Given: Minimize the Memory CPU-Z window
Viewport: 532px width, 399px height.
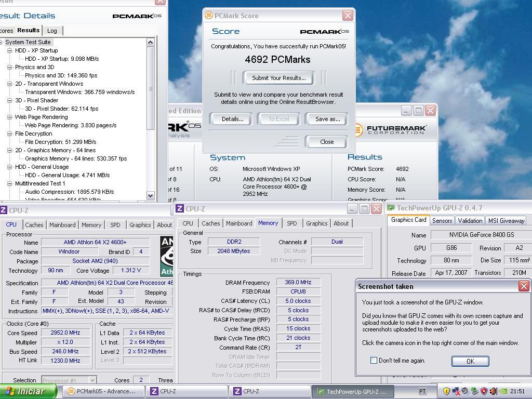Looking at the screenshot, I should (352, 209).
